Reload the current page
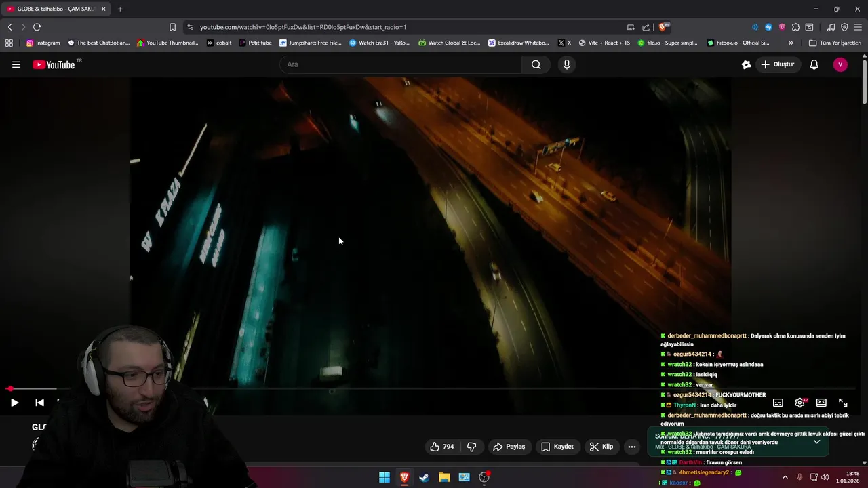The image size is (868, 488). click(37, 27)
